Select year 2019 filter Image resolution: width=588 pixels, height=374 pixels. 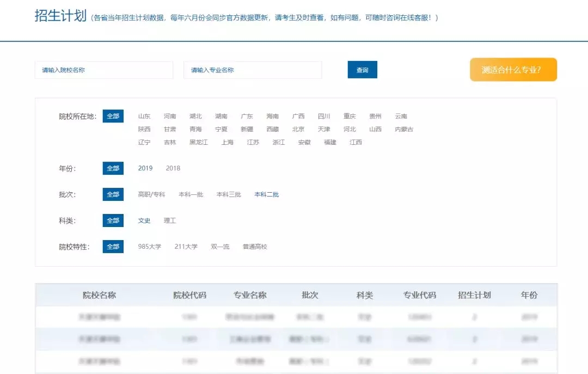coord(145,168)
